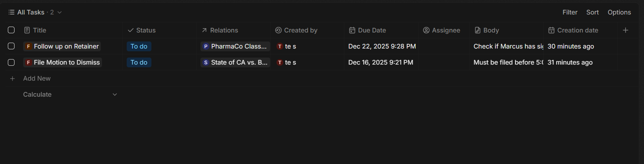This screenshot has width=644, height=164.
Task: Open the PharmaCo Class relation chip
Action: pos(235,46)
